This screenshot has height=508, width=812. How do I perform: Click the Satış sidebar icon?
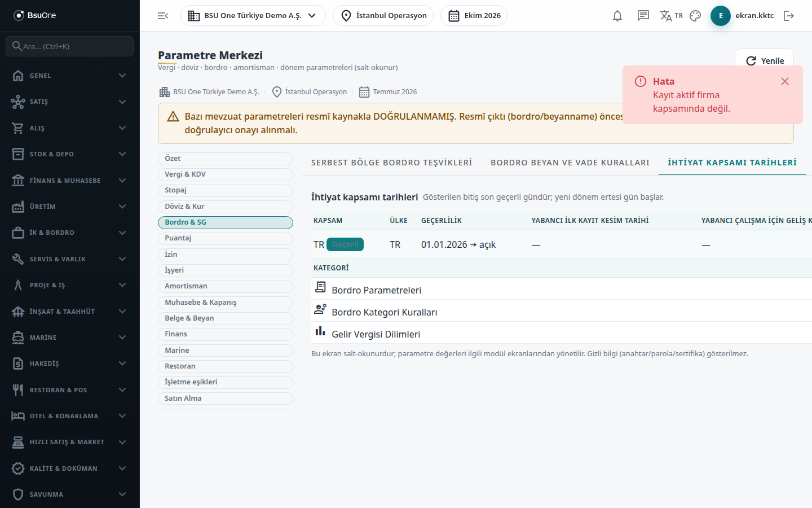tap(18, 102)
